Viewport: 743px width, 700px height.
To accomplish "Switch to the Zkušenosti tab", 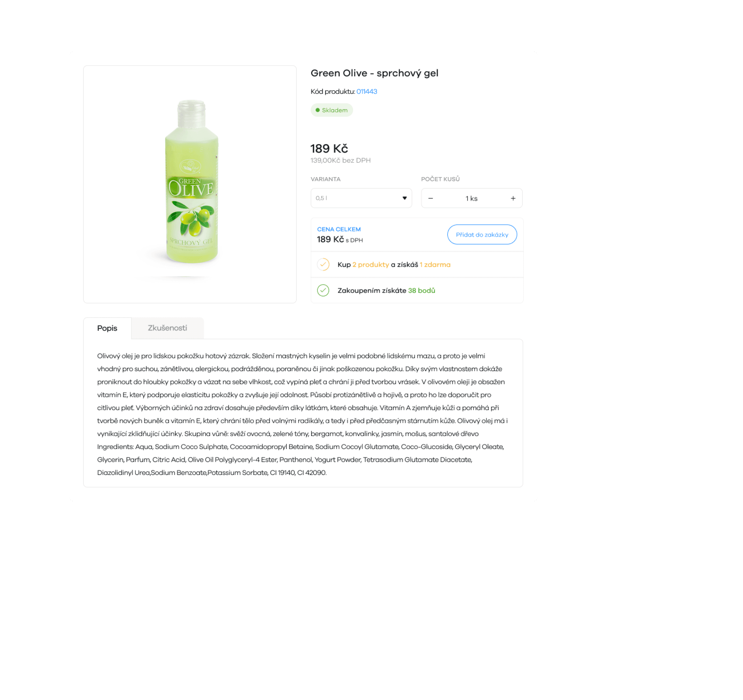I will (167, 328).
